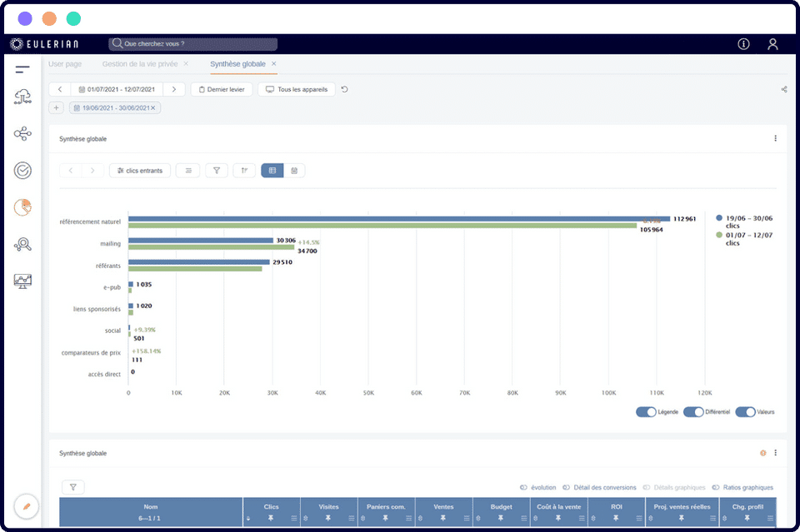Screen dimensions: 800x532
Task: Switch to the 'User page' tab
Action: pos(65,64)
